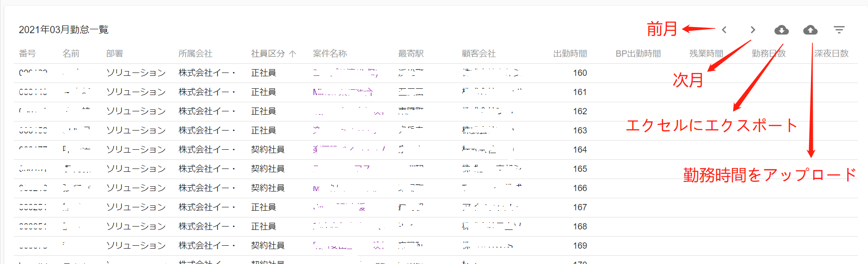The image size is (868, 264).
Task: Click the 顧客会社 column header
Action: tap(479, 54)
